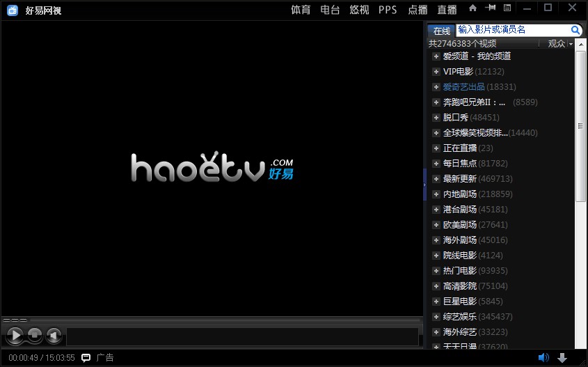This screenshot has height=367, width=588.
Task: Expand the 全球爆笑视频排 category
Action: pyautogui.click(x=436, y=133)
